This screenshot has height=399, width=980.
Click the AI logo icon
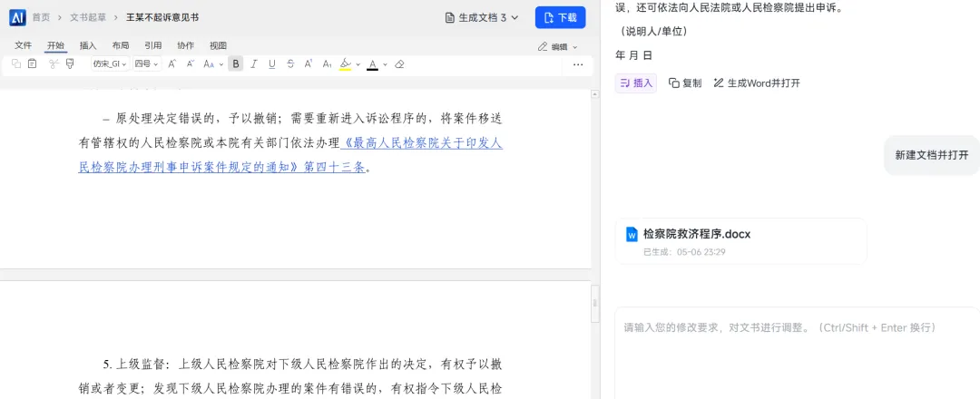tap(17, 17)
